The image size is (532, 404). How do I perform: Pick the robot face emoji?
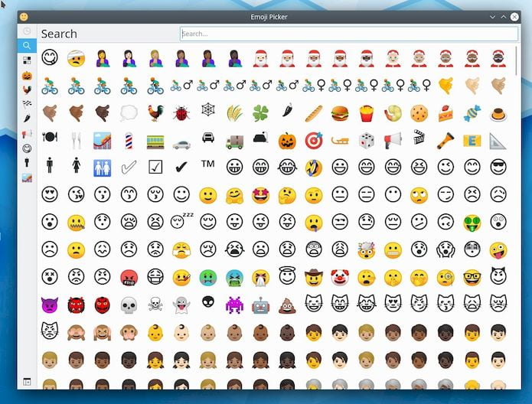(x=260, y=305)
